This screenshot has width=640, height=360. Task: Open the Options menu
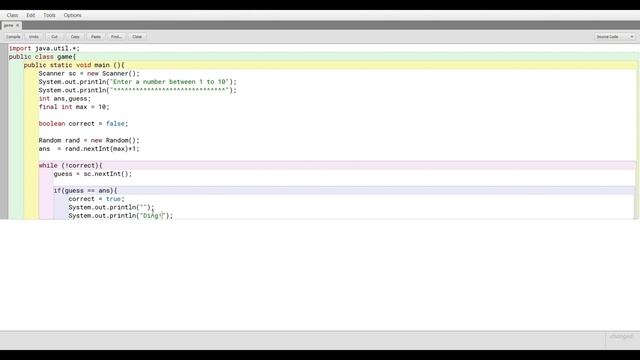pyautogui.click(x=73, y=15)
